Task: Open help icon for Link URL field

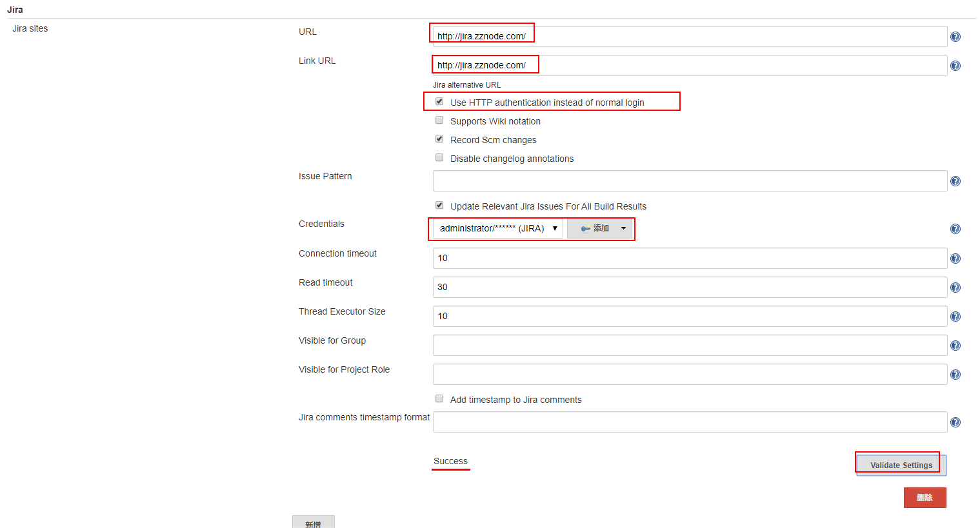Action: click(955, 66)
